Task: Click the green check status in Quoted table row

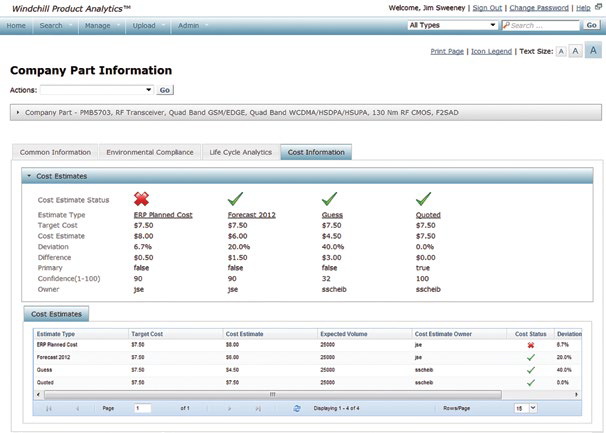Action: coord(531,382)
